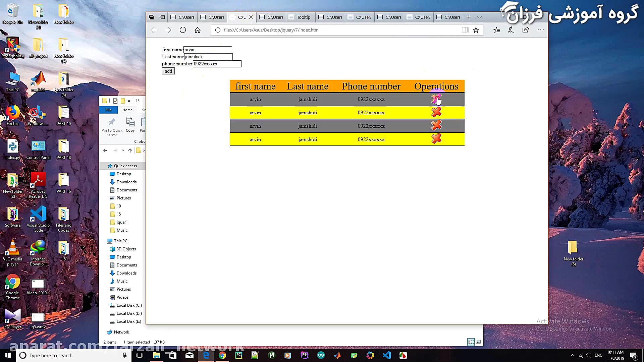
Task: Click the phone number input field
Action: 217,64
